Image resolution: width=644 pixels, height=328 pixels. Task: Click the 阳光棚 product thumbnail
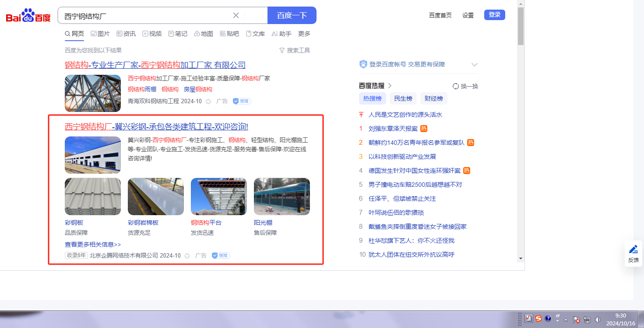coord(282,196)
